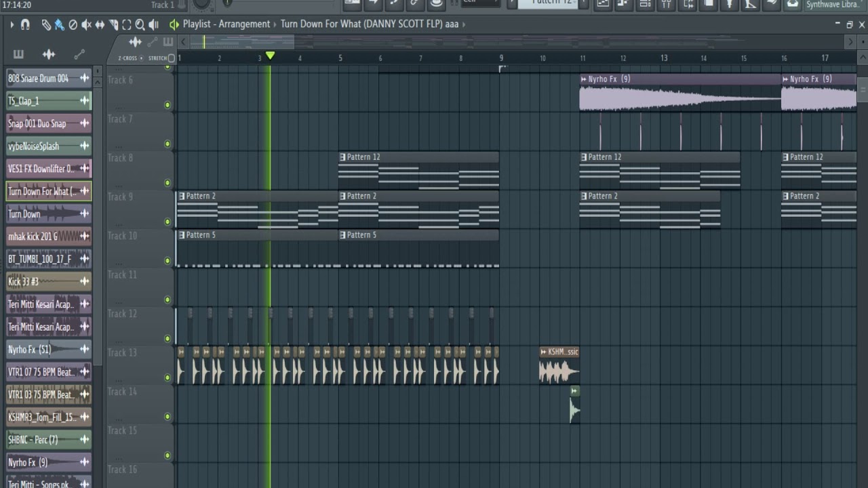Open Playlist - Arrangement breadcrumb menu
This screenshot has width=868, height=488.
(226, 24)
